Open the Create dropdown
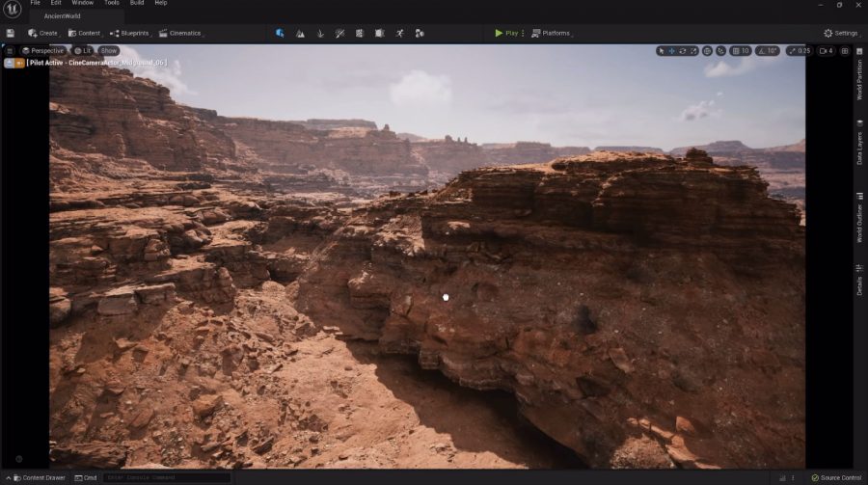Image resolution: width=868 pixels, height=485 pixels. 43,33
